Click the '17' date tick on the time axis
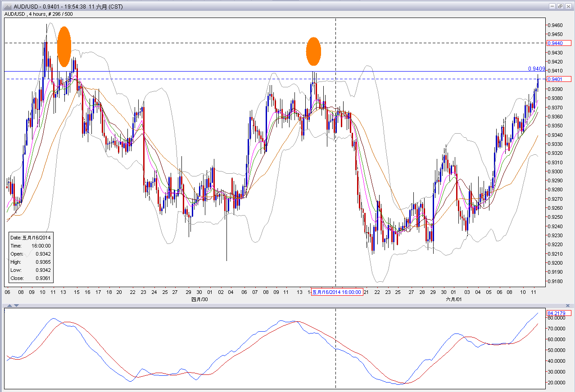 [x=98, y=292]
